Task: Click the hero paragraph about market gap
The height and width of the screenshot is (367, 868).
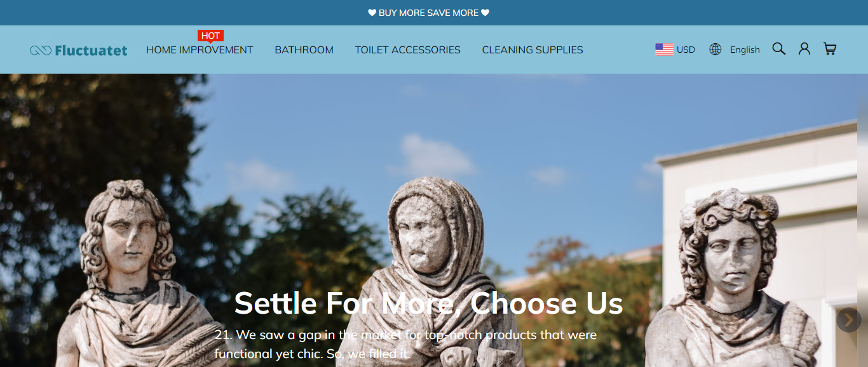Action: (405, 344)
